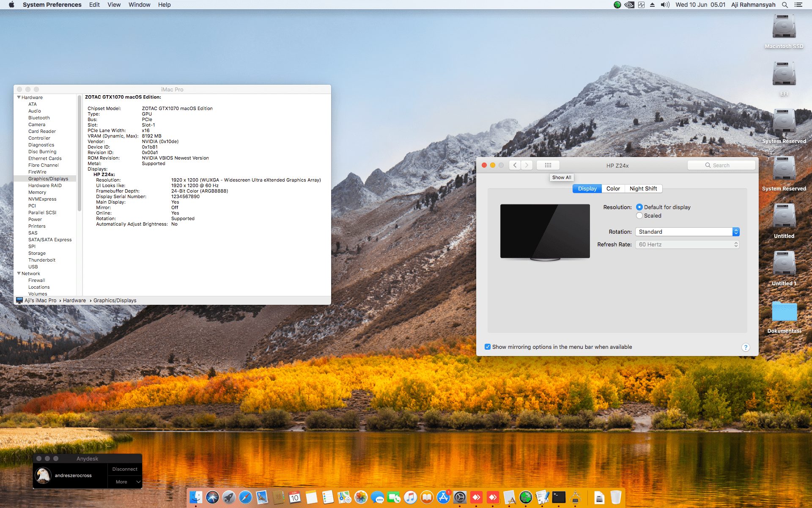
Task: Switch to the Color tab
Action: coord(613,188)
